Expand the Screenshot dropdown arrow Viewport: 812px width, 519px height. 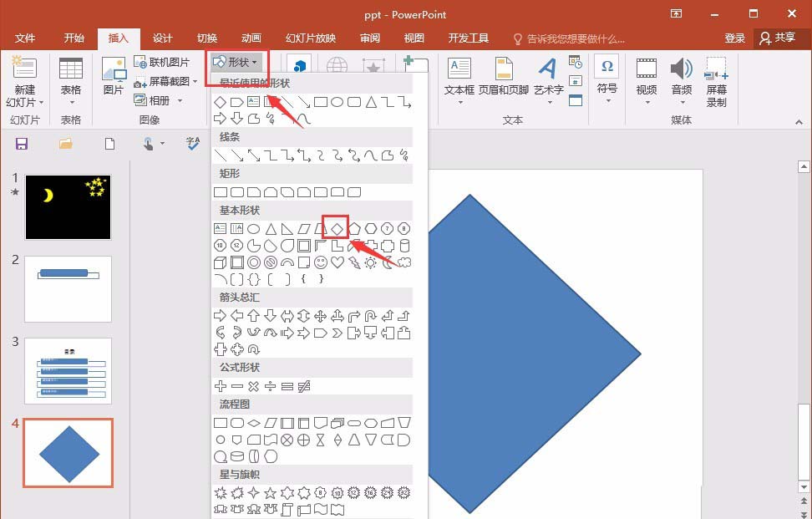195,81
